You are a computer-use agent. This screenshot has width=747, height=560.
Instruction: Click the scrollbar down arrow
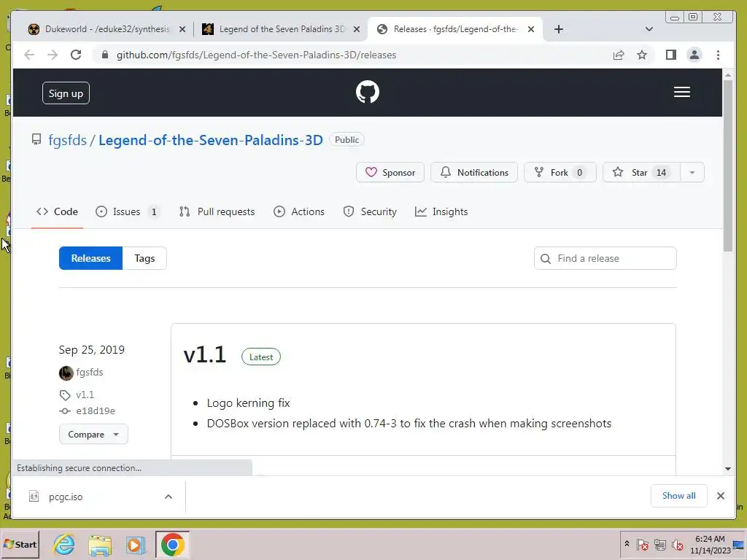click(x=727, y=469)
